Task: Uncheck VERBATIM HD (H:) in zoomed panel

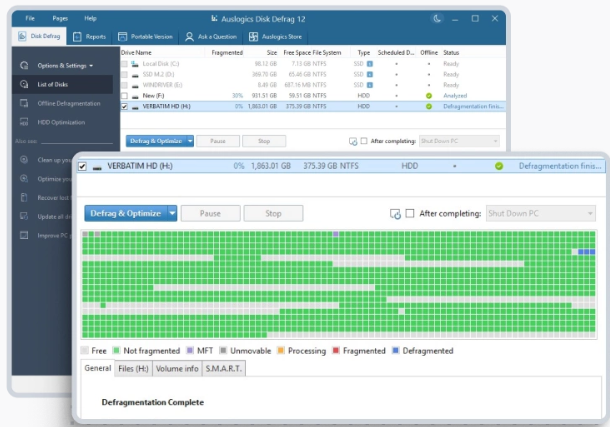Action: coord(82,166)
